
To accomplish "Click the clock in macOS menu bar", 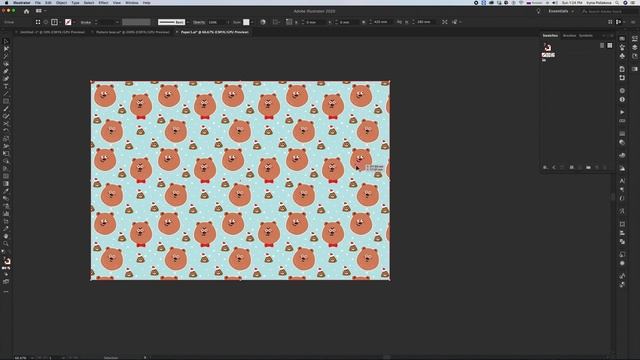I will click(x=572, y=2).
